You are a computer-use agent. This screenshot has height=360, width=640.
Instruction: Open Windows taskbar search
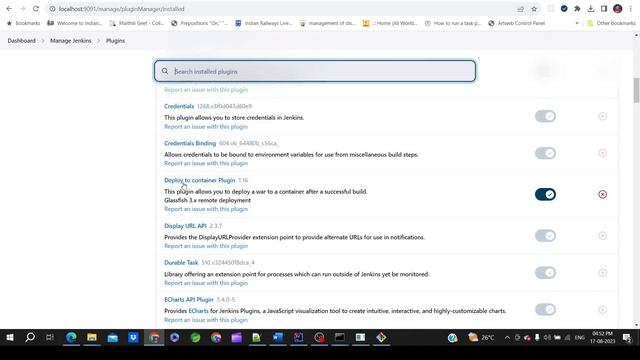[30, 338]
